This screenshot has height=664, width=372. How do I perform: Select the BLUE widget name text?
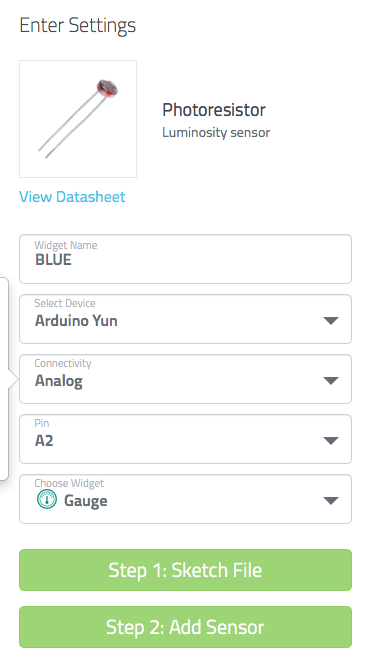coord(53,260)
